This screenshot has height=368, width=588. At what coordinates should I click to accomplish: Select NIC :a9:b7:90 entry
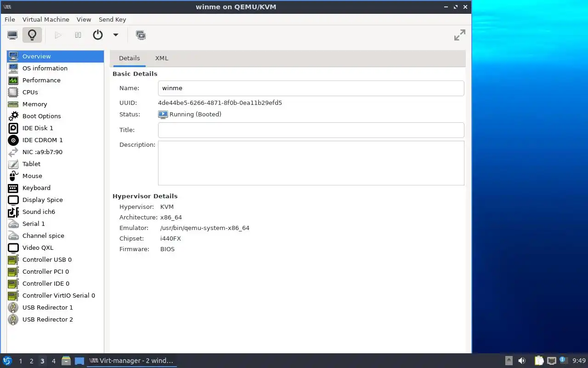[55, 152]
